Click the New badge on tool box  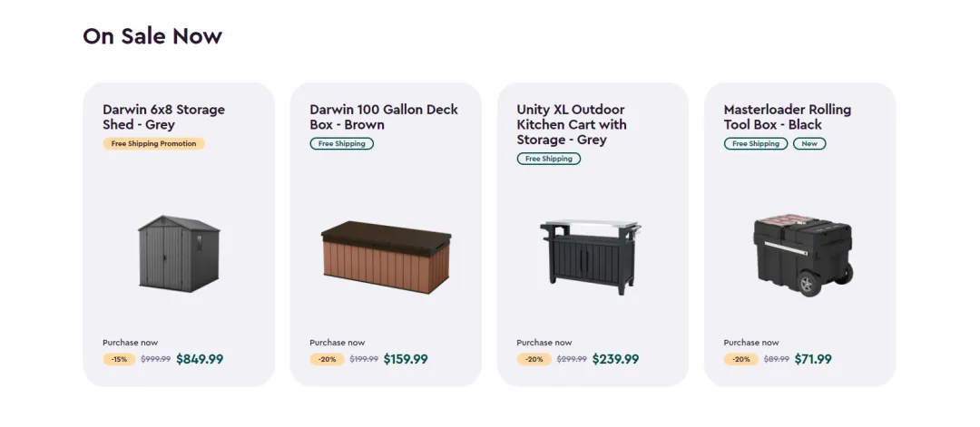click(809, 144)
